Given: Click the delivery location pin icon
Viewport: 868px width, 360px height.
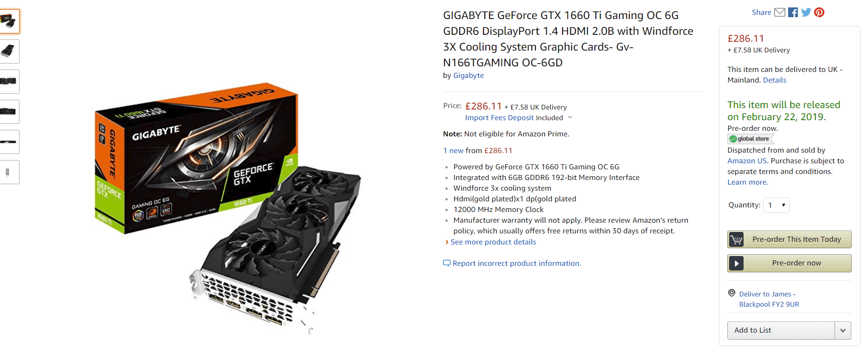Looking at the screenshot, I should [731, 293].
